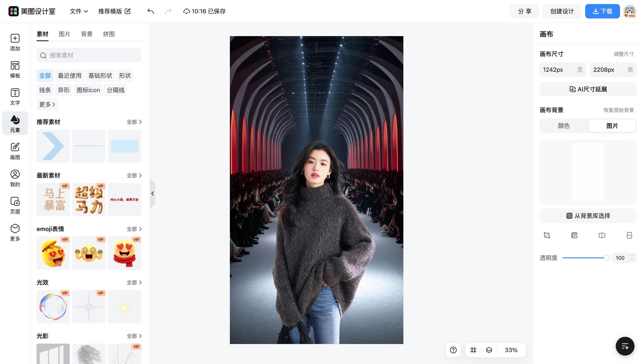Switch to the 背景 tab

[87, 34]
